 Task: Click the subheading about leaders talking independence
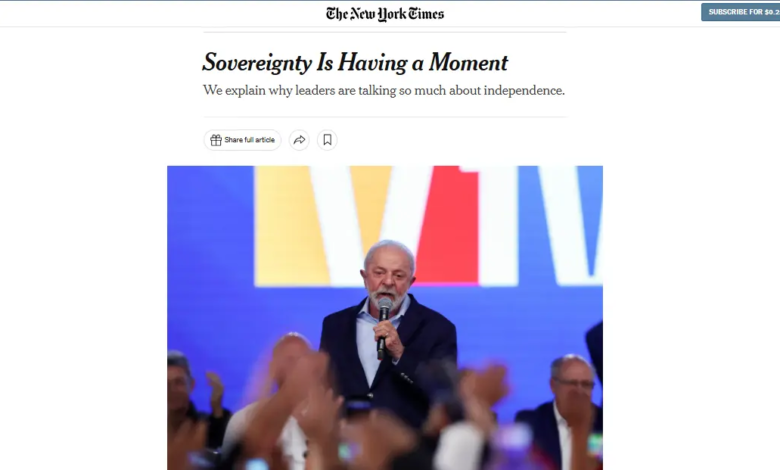[384, 91]
